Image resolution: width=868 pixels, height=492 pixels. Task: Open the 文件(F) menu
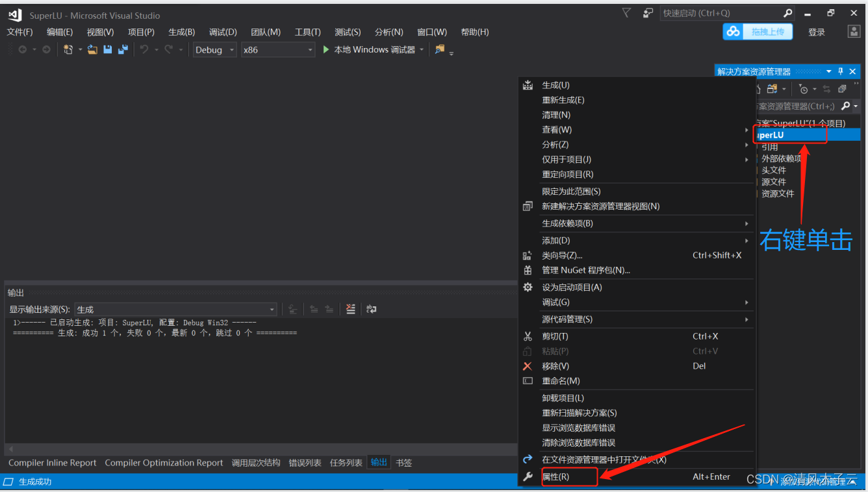19,32
